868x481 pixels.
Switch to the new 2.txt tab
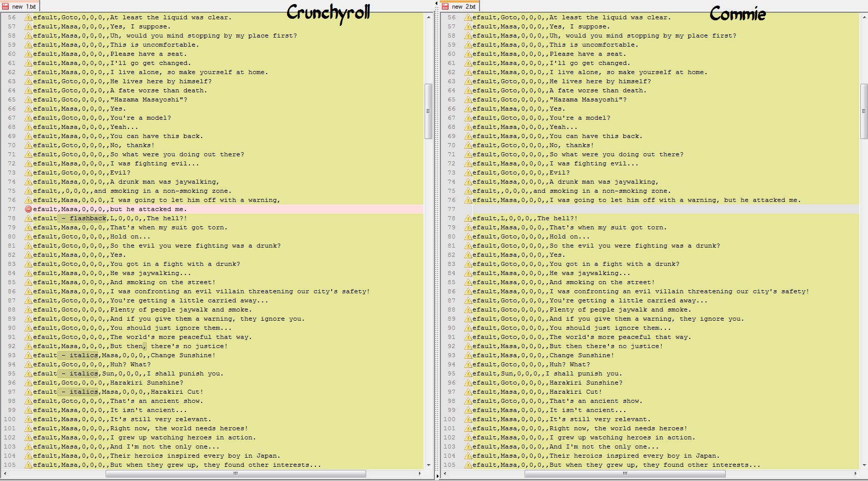point(460,6)
